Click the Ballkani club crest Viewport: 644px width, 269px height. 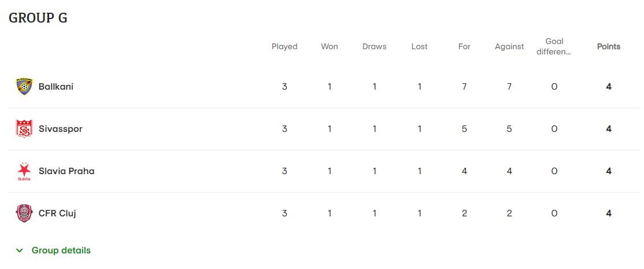(x=24, y=87)
